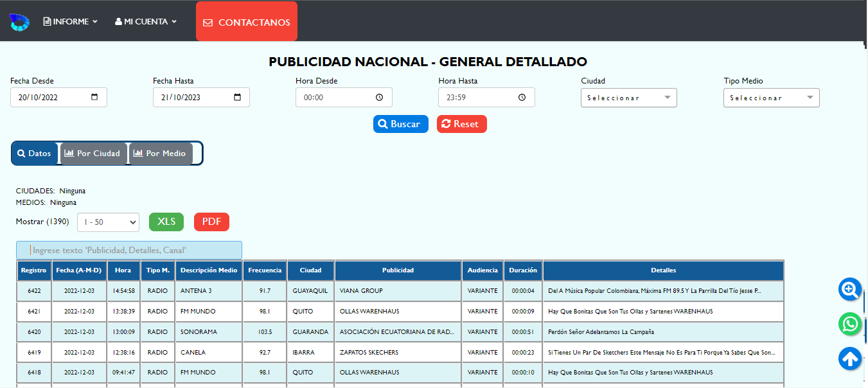Click the floating zoom-in magnifier icon

(x=850, y=290)
